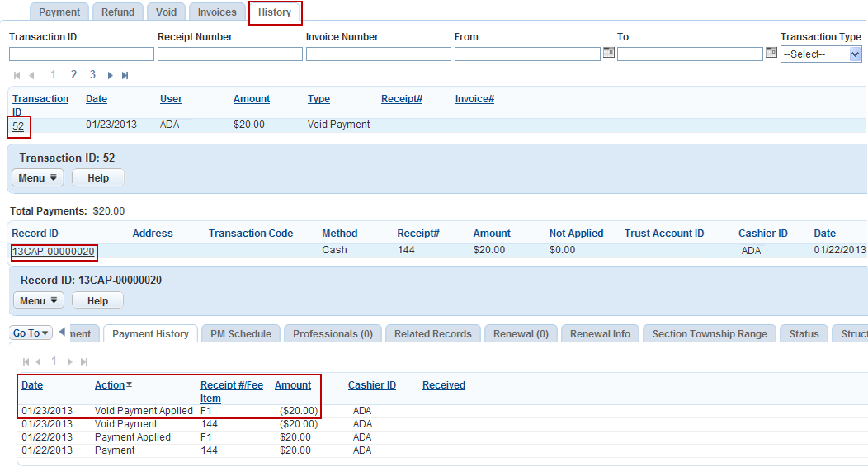Click the sort indicator beside Action column
This screenshot has width=868, height=467.
point(129,385)
